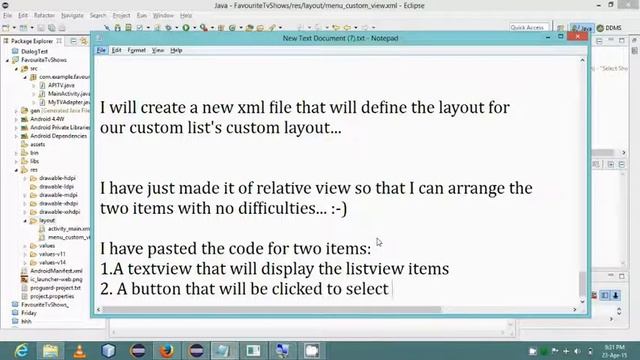Expand the values-v11 folder node
640x360 pixels.
tap(25, 254)
